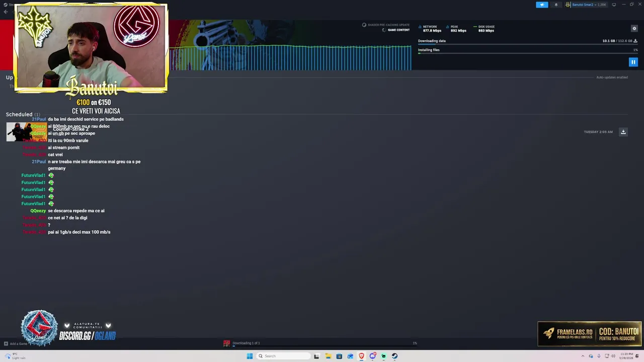The height and width of the screenshot is (362, 644).
Task: Open Discord from the taskbar
Action: 372,356
